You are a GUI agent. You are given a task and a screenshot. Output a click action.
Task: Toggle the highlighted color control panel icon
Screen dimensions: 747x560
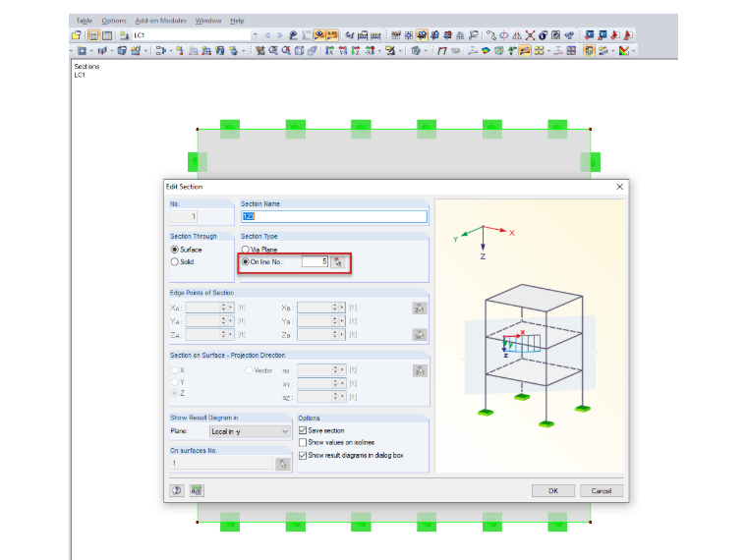click(x=589, y=50)
